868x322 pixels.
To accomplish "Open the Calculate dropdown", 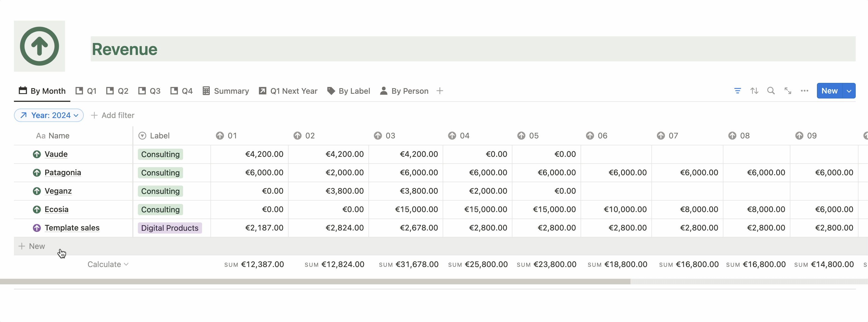I will tap(108, 265).
